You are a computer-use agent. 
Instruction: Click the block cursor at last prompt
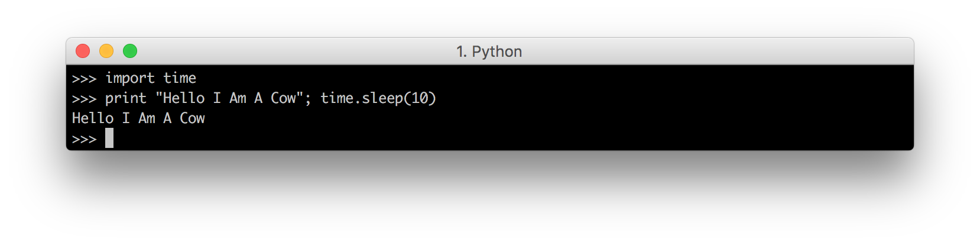pos(109,138)
